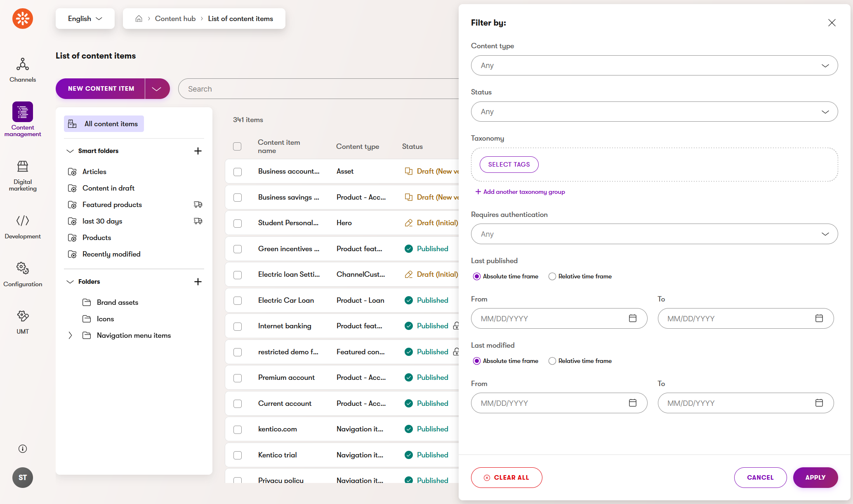Open the Configuration gears icon
853x504 pixels.
[x=23, y=268]
